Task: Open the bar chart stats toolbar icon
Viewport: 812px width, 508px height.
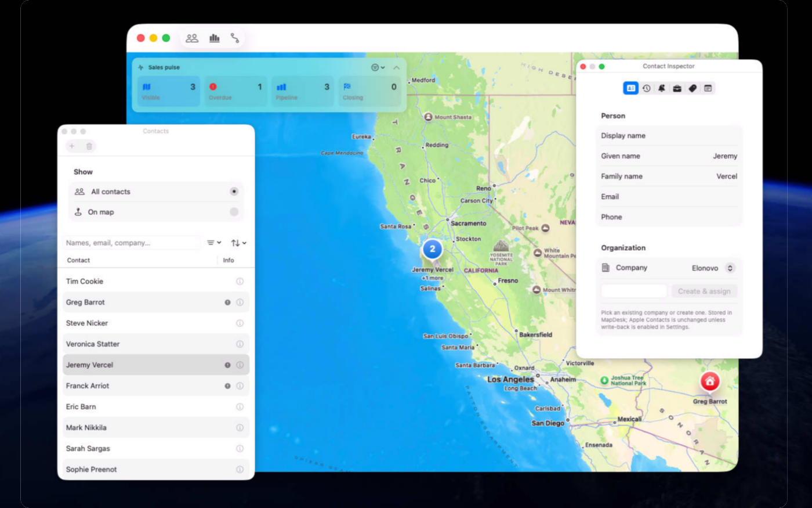Action: click(x=215, y=38)
